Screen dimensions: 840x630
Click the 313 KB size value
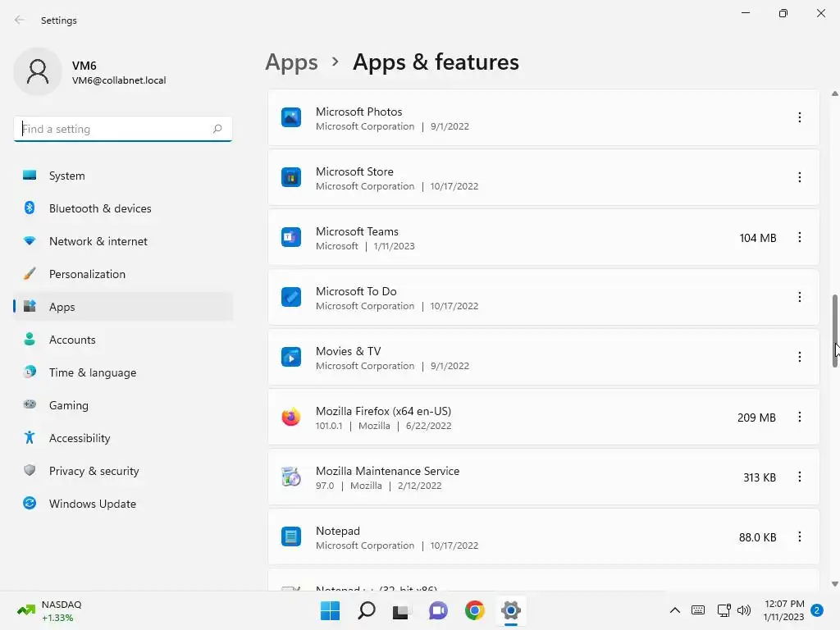[x=760, y=477]
